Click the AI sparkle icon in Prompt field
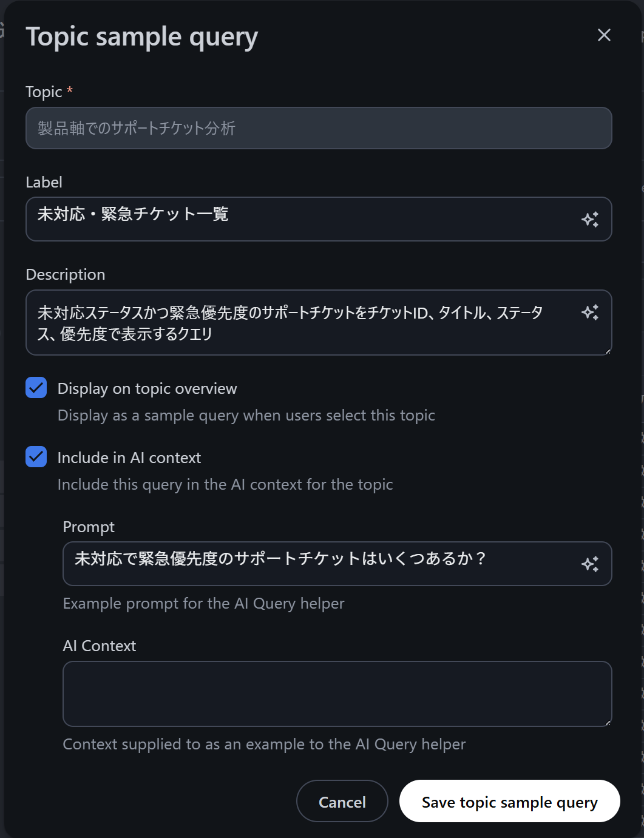This screenshot has height=838, width=644. (x=590, y=564)
